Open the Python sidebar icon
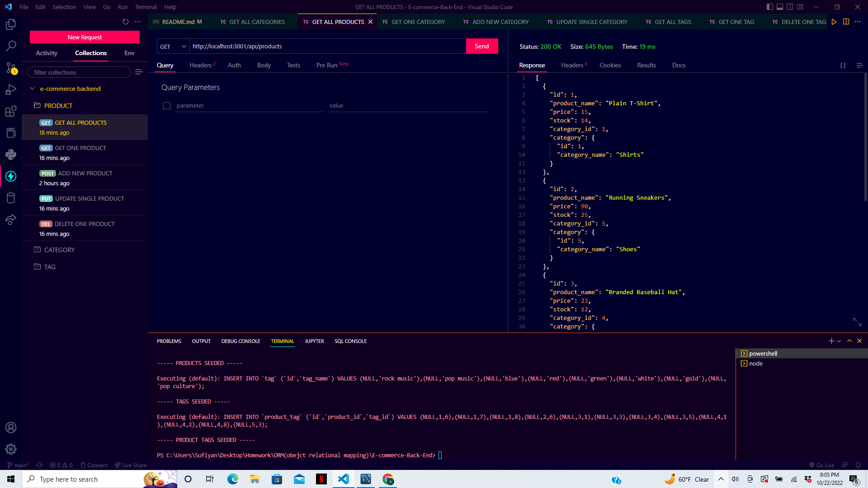This screenshot has height=488, width=868. [11, 155]
